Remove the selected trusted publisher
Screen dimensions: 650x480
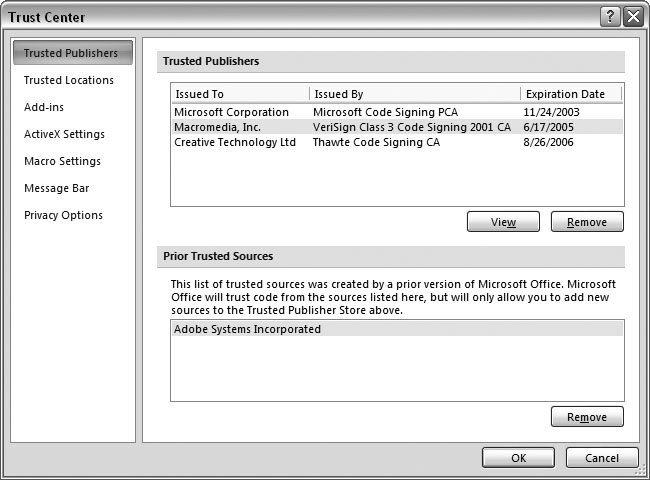point(587,222)
